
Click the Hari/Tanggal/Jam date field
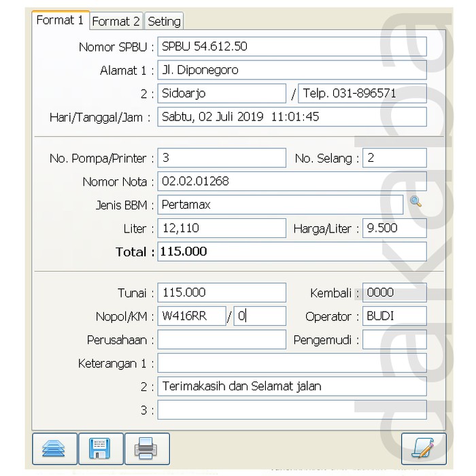coord(292,117)
